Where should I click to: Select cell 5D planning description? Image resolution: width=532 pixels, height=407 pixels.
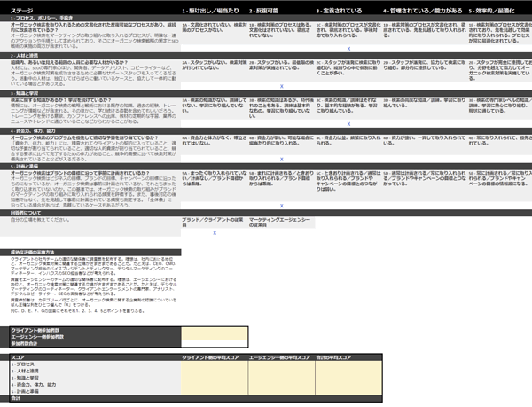[x=425, y=178]
